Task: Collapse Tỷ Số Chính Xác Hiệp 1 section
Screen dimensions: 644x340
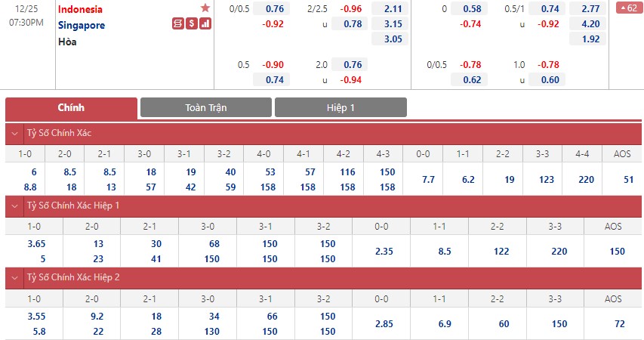Action: coord(15,206)
